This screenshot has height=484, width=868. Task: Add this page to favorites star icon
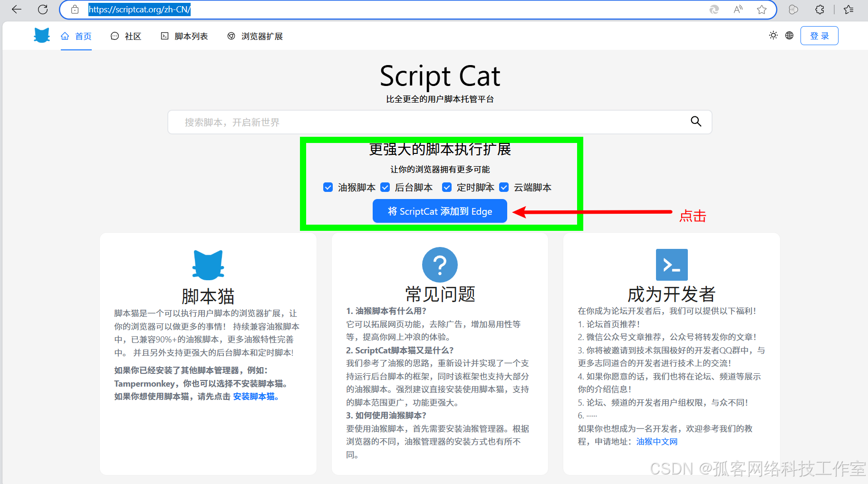coord(762,9)
